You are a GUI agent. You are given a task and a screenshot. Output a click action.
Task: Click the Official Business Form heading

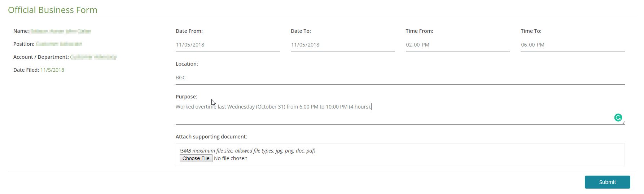click(x=53, y=10)
